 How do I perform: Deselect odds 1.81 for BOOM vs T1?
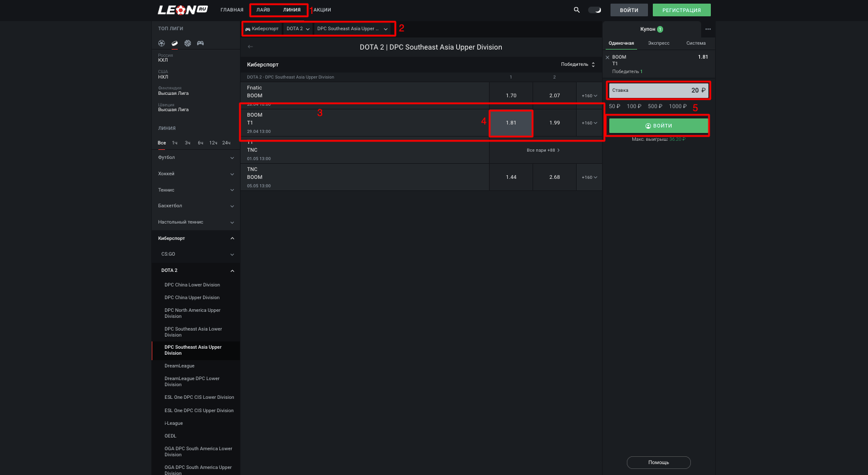point(511,123)
